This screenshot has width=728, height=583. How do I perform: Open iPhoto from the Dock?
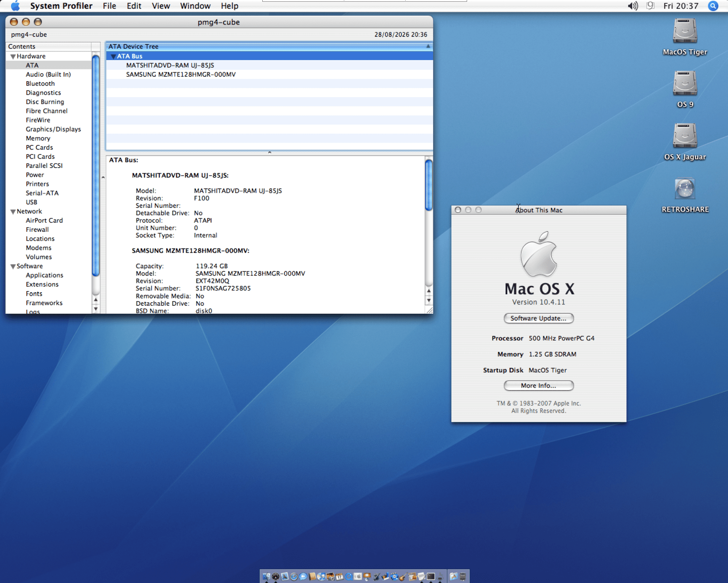pos(330,576)
